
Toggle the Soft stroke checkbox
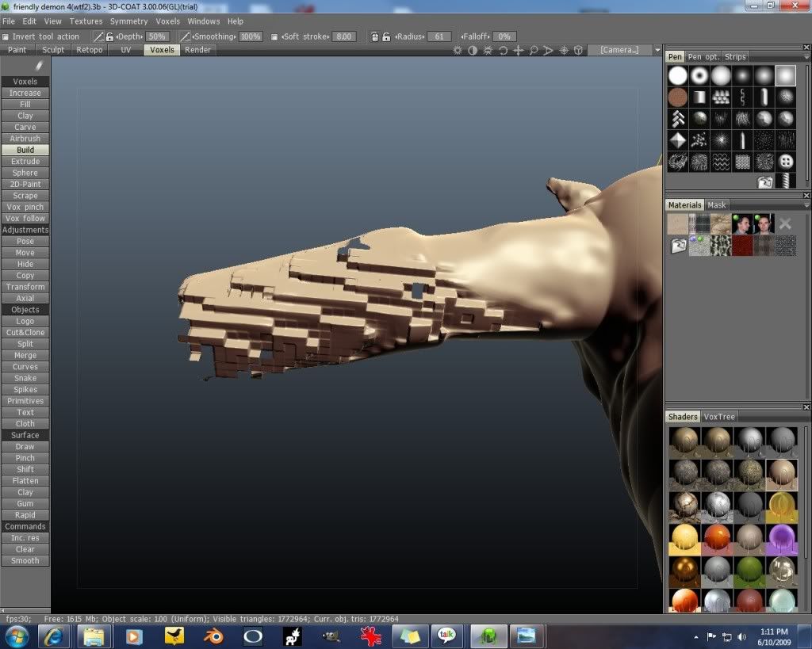point(274,36)
